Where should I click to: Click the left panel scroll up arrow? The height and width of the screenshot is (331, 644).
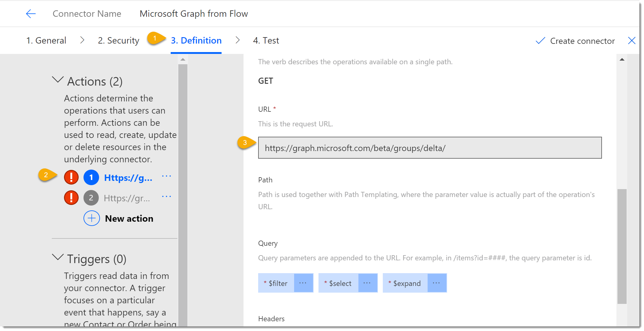pos(183,59)
